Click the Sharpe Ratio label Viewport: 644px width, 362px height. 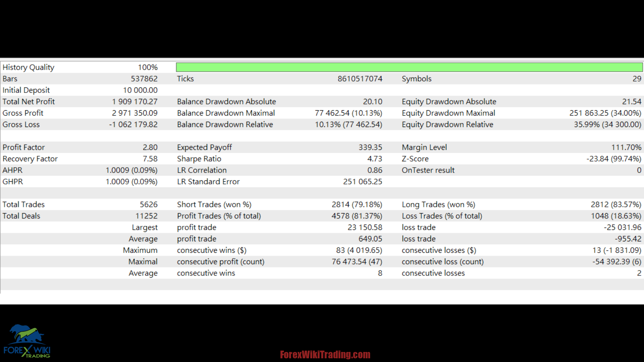point(199,159)
